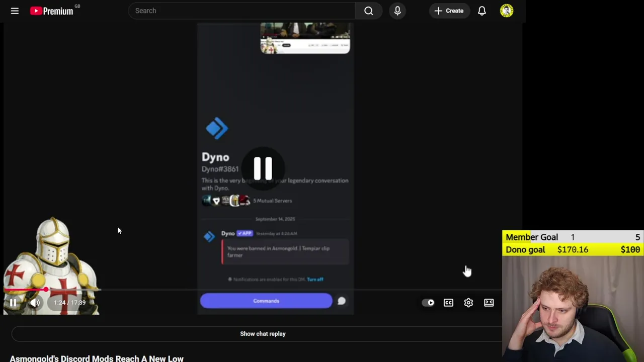Click the blue Commands button in video
This screenshot has height=362, width=644.
266,301
